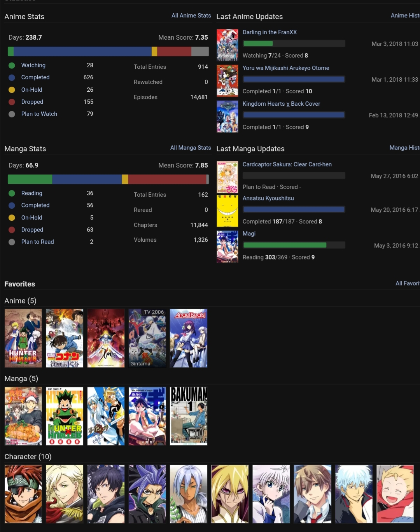The height and width of the screenshot is (532, 420).
Task: Open the Gintama TV 2006 favorite cover
Action: click(147, 338)
